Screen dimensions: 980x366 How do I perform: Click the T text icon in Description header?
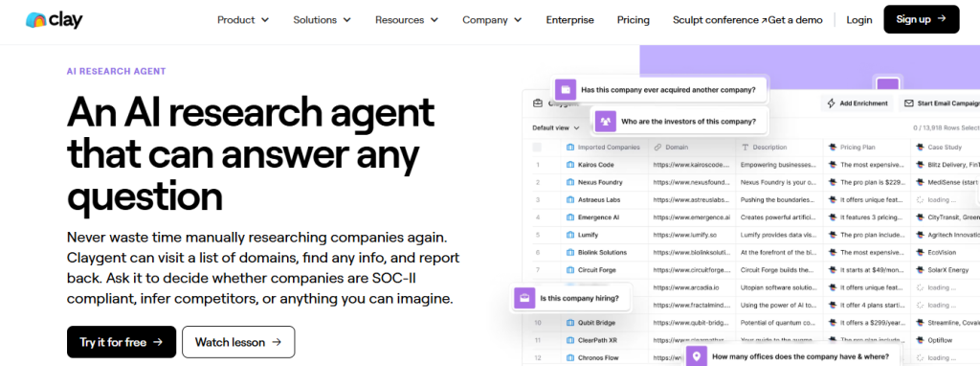tap(745, 147)
